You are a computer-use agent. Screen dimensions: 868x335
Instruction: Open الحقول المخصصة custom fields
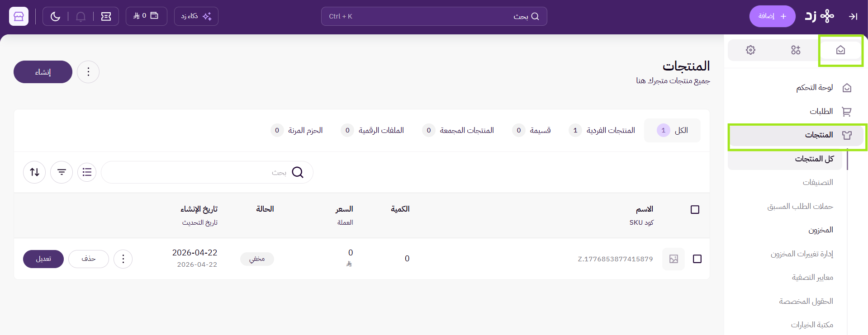pos(806,301)
